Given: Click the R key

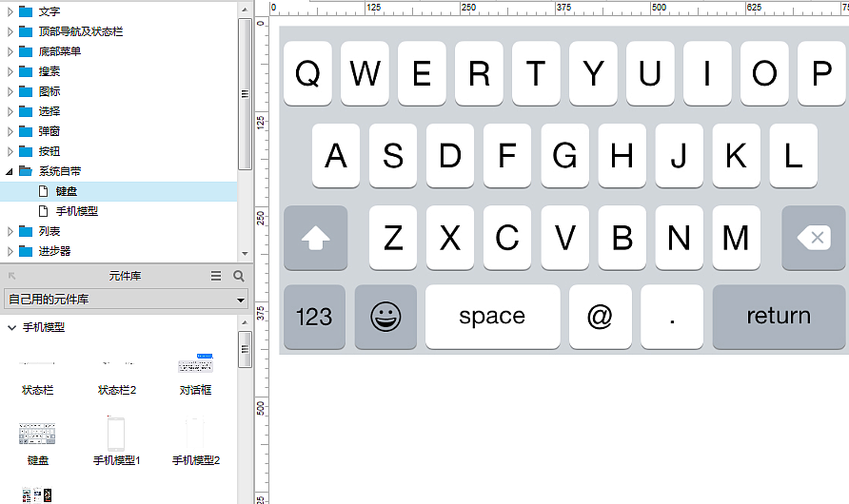Looking at the screenshot, I should pos(479,73).
